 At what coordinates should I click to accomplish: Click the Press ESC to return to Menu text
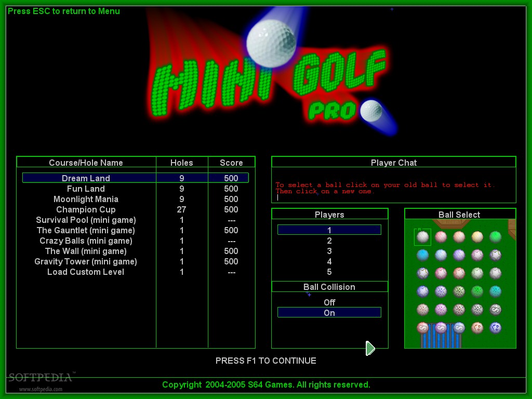[x=64, y=11]
